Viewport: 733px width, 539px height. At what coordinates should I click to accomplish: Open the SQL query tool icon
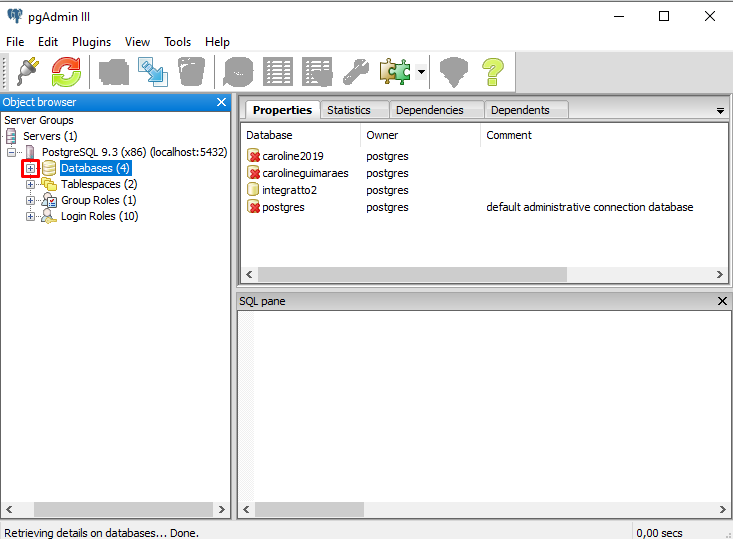click(x=238, y=72)
